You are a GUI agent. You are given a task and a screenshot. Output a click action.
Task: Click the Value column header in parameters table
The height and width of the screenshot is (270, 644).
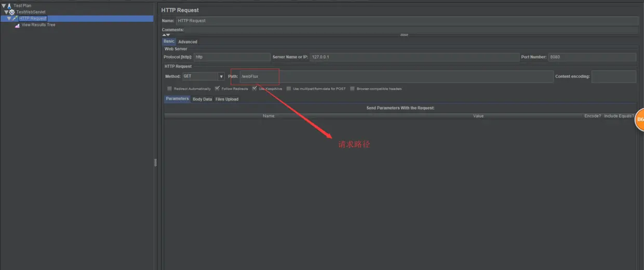(478, 116)
